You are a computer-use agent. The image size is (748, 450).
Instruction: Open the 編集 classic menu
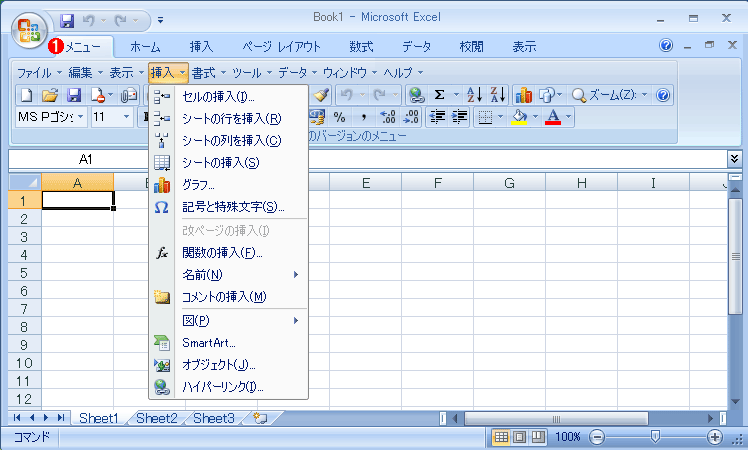(85, 73)
